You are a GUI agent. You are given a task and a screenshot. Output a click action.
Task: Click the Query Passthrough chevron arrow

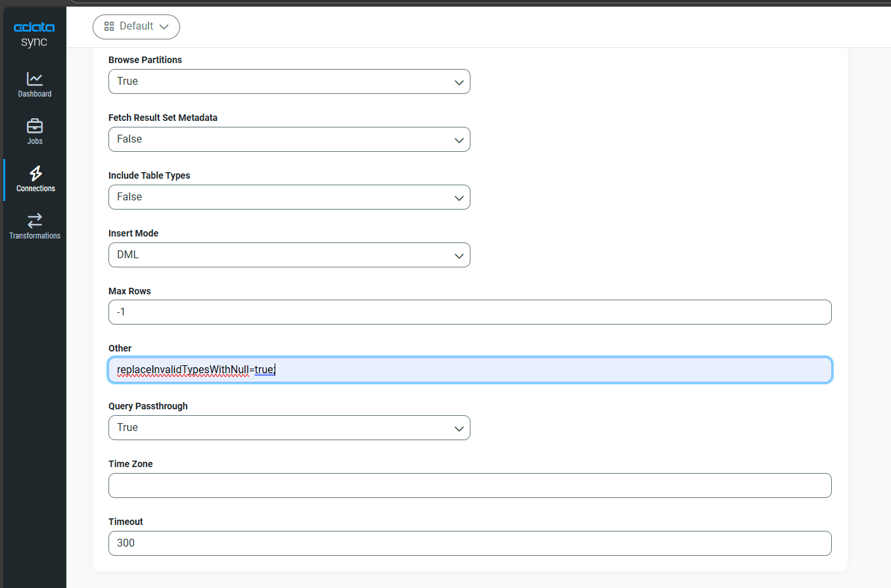pos(459,428)
